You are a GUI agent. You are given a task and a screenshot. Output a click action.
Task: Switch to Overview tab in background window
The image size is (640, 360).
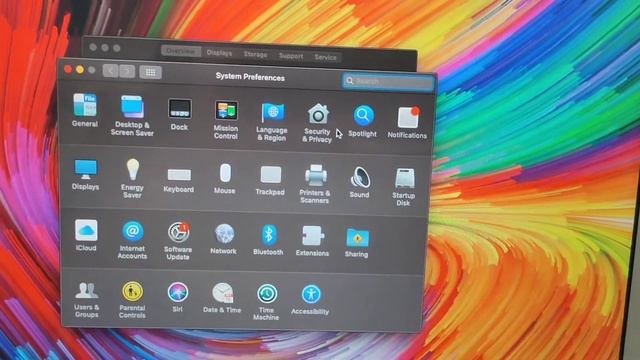tap(181, 51)
